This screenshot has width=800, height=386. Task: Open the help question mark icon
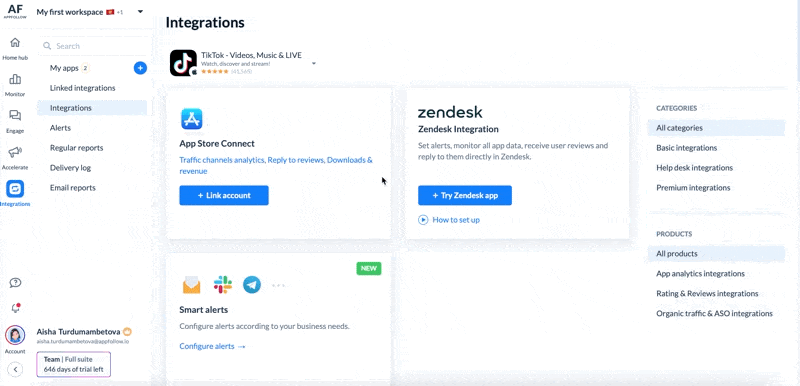(15, 283)
